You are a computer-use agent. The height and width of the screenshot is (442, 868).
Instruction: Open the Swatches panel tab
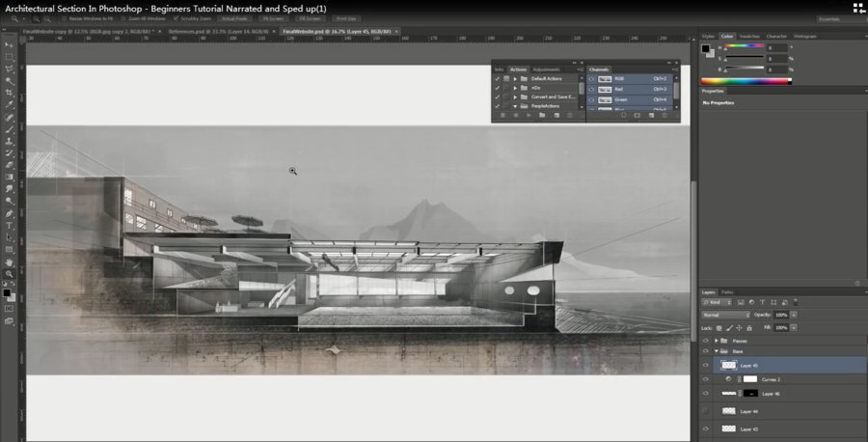click(x=749, y=36)
